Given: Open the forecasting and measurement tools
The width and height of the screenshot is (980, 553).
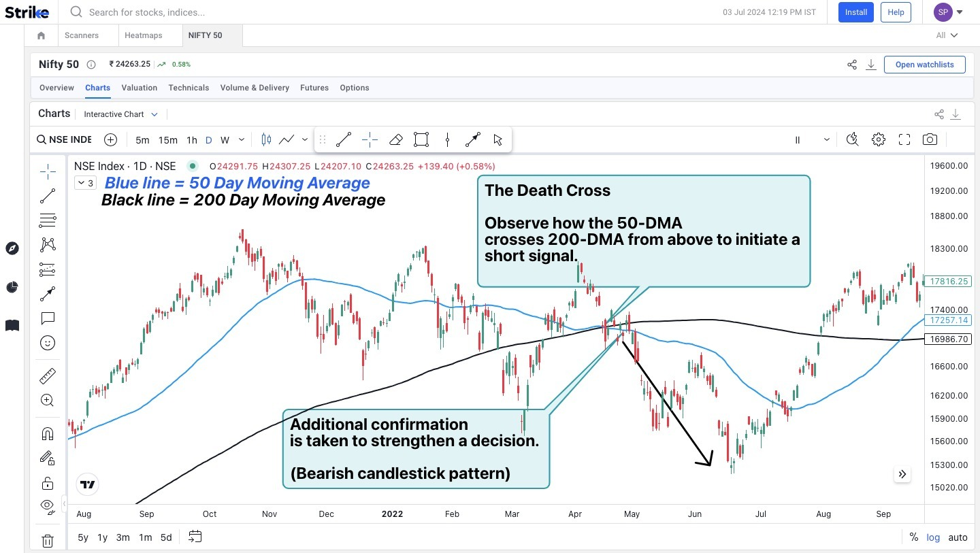Looking at the screenshot, I should pyautogui.click(x=48, y=269).
